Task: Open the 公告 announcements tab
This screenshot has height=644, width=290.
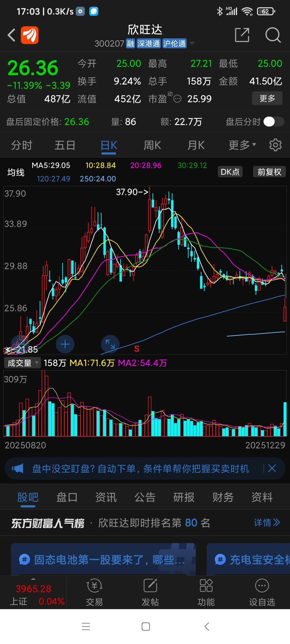Action: coord(145,497)
